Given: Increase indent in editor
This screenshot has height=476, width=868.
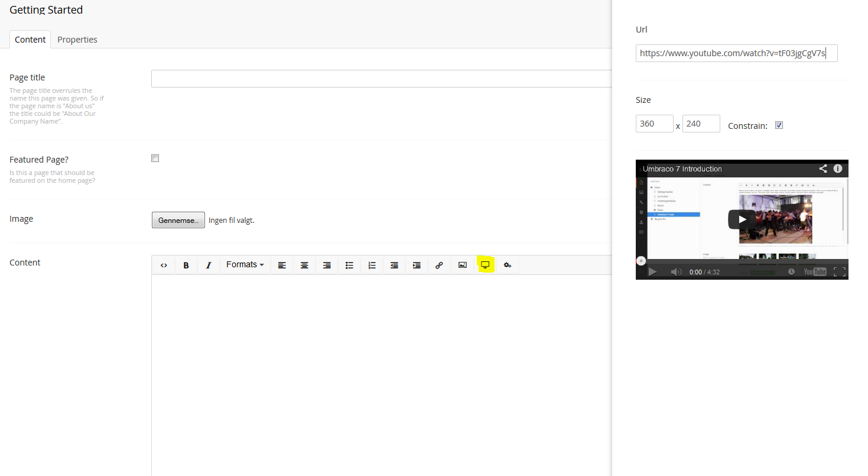Looking at the screenshot, I should click(417, 265).
